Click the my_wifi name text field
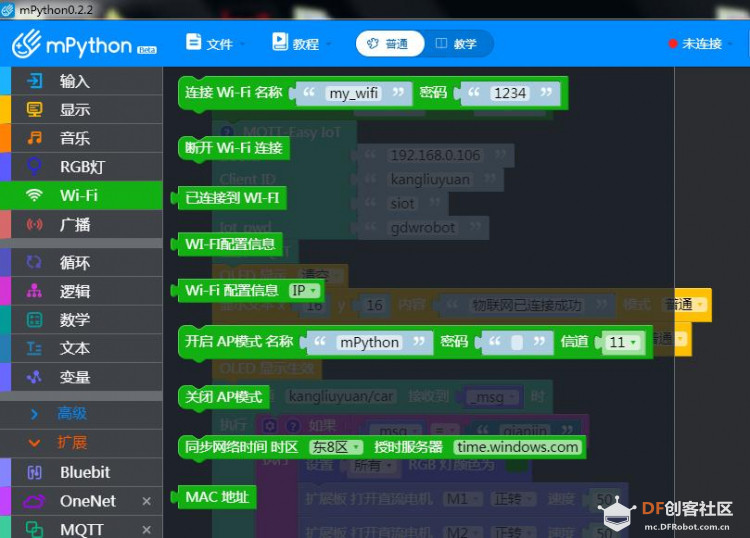The image size is (750, 538). [353, 93]
